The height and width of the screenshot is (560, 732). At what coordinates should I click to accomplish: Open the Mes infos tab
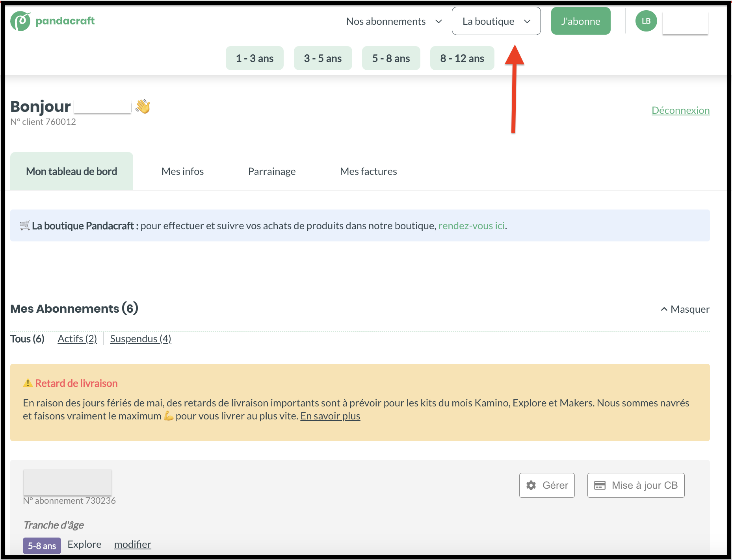click(x=182, y=171)
